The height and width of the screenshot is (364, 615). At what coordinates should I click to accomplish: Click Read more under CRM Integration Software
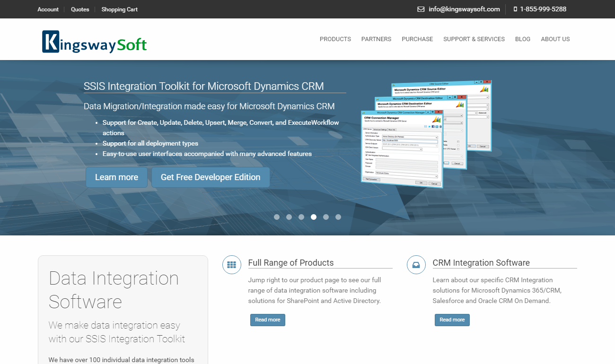pyautogui.click(x=452, y=320)
